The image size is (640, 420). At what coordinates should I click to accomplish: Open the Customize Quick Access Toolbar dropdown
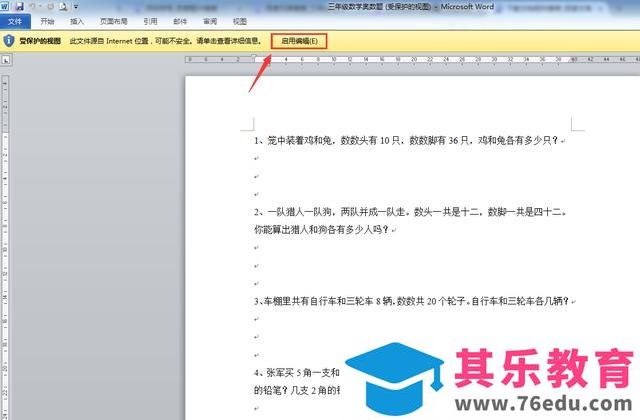click(x=76, y=7)
